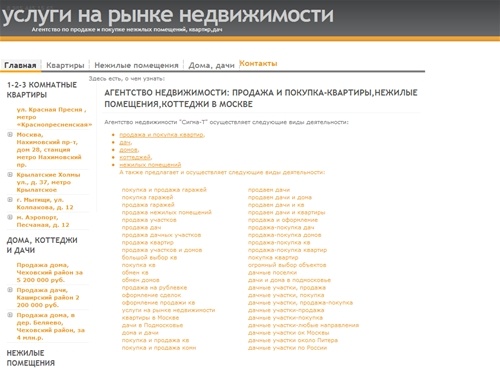
Task: Expand the Продажа дома в дер. Беляево item
Action: (x=10, y=315)
